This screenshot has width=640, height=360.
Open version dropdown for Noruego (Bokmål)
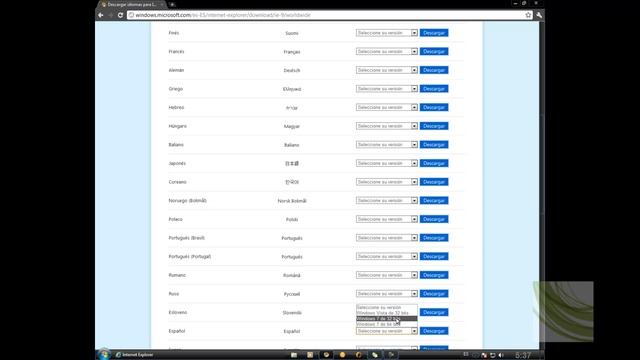[x=387, y=200]
